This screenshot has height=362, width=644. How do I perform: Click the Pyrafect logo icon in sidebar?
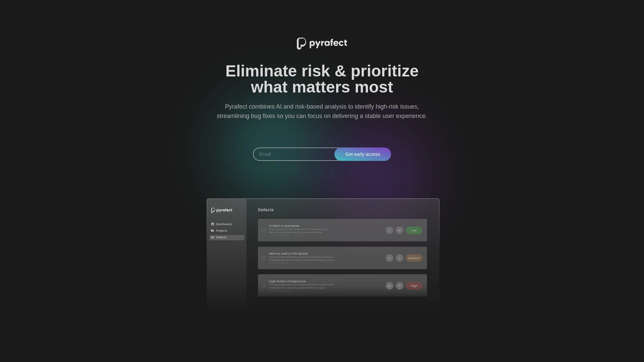click(x=213, y=210)
